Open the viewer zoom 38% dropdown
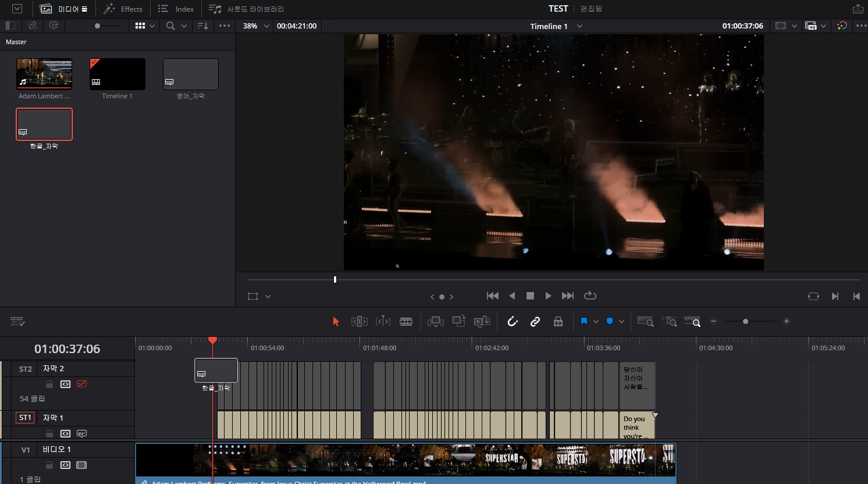Screen dimensions: 868x484 [256, 26]
